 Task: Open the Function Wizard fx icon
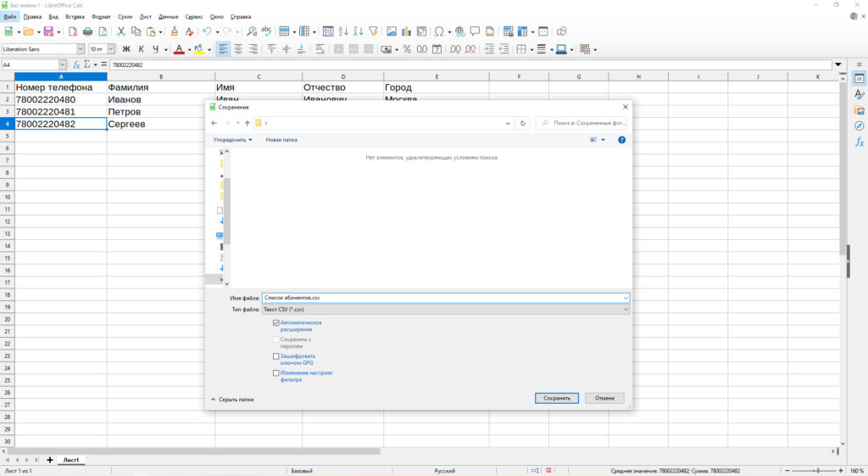[76, 64]
